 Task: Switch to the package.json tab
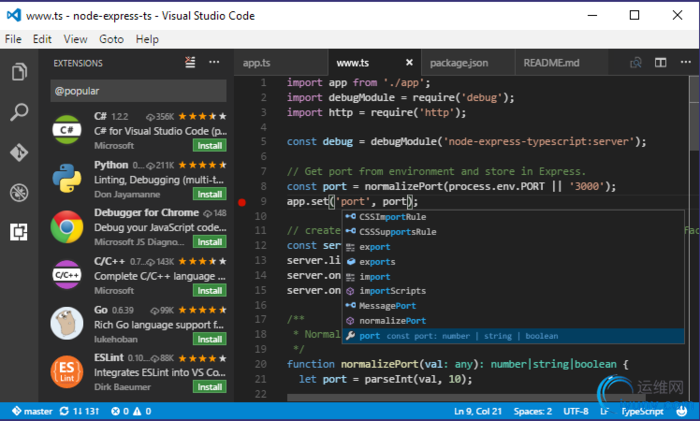point(467,63)
